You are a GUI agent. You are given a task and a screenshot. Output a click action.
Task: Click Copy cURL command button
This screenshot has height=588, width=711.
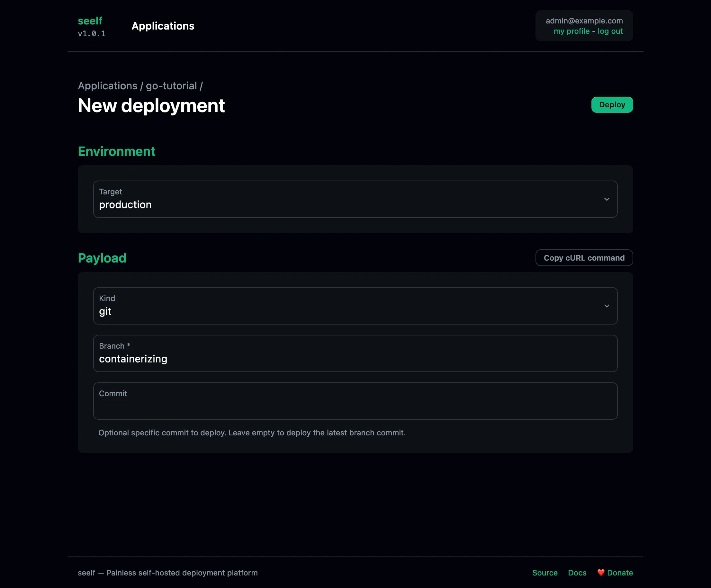coord(584,257)
